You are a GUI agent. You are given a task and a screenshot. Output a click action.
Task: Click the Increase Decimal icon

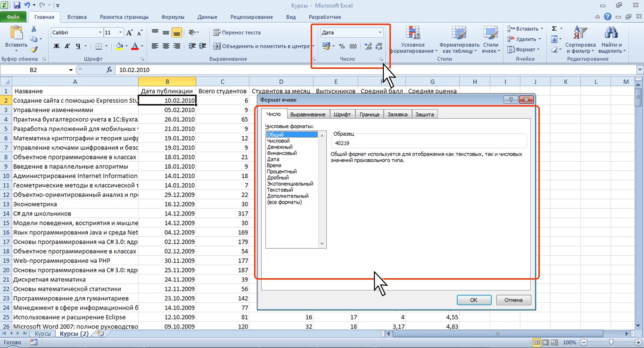(x=368, y=46)
